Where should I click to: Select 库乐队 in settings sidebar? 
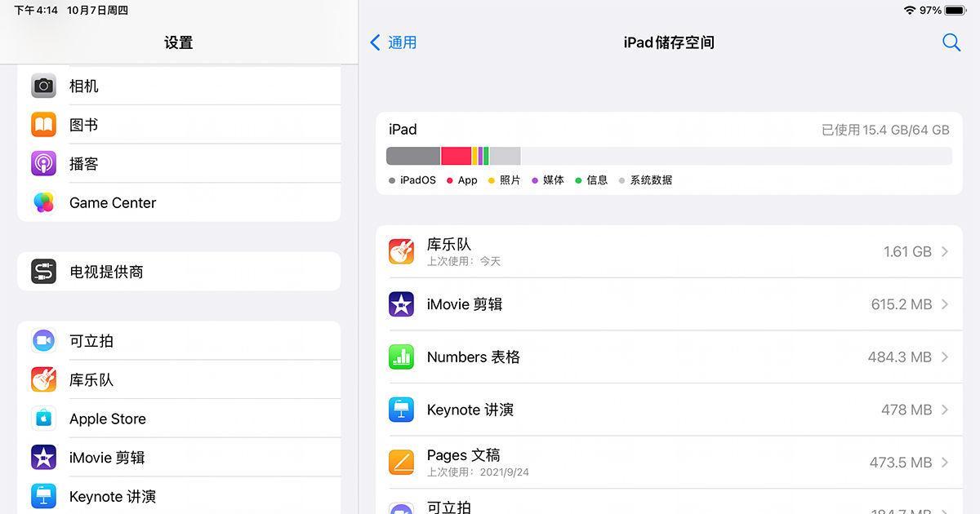pos(179,380)
